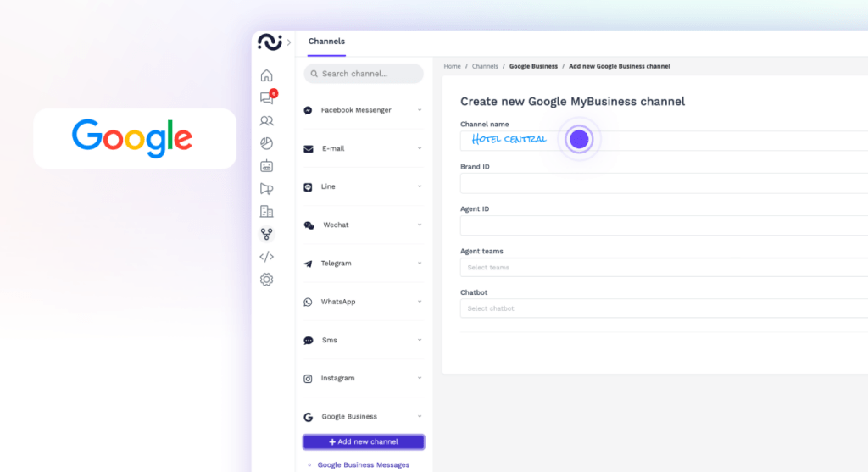Click the Search channel input field
Viewport: 868px width, 472px height.
364,74
